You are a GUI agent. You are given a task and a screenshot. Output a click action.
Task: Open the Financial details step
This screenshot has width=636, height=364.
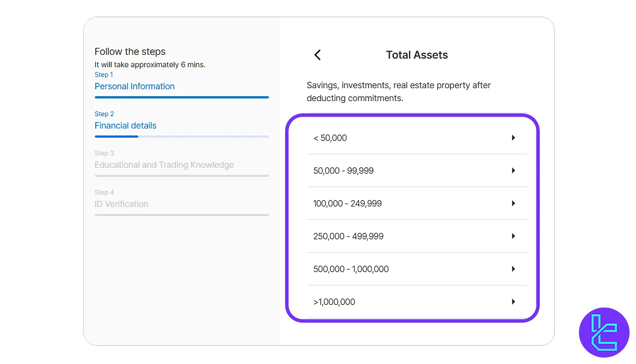[x=125, y=126]
